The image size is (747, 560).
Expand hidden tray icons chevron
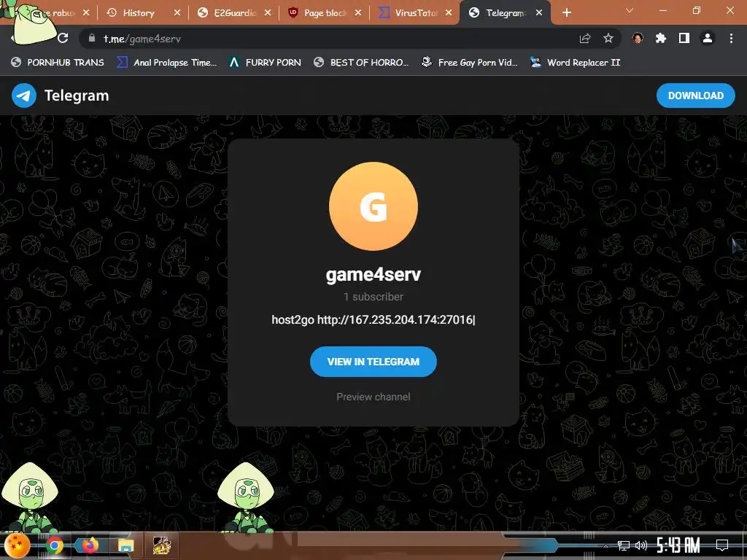pyautogui.click(x=606, y=545)
